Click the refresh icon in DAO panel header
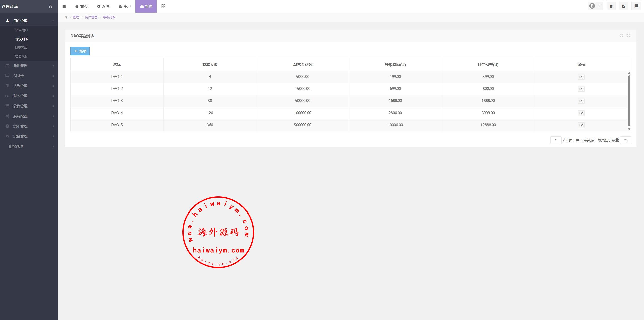The width and height of the screenshot is (644, 320). point(621,35)
